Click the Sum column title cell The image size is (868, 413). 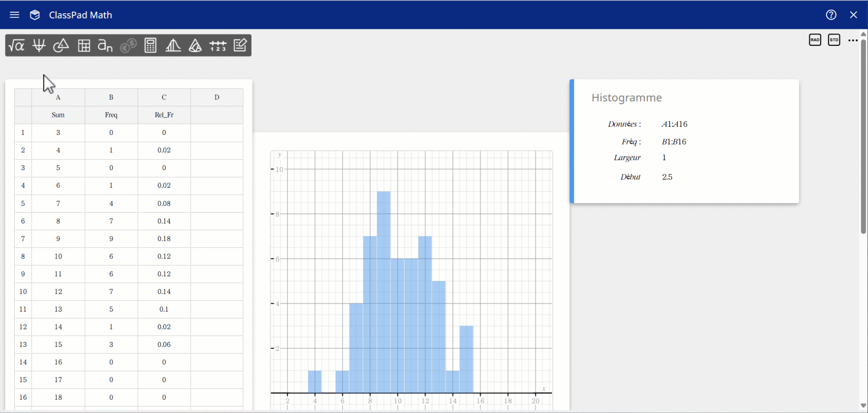tap(58, 115)
